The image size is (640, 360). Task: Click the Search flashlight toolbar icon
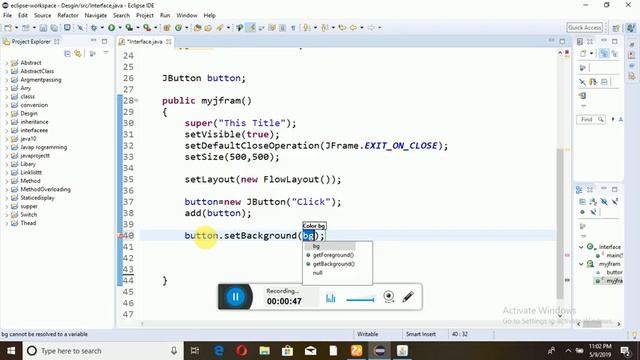(x=220, y=28)
